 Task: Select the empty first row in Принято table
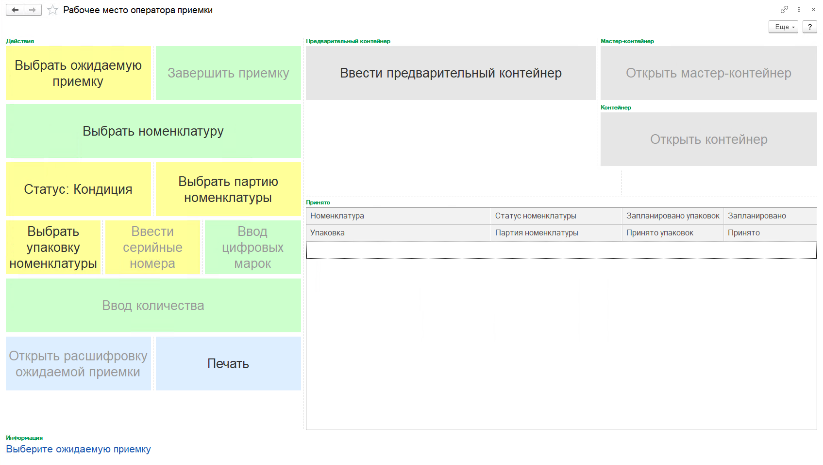561,250
